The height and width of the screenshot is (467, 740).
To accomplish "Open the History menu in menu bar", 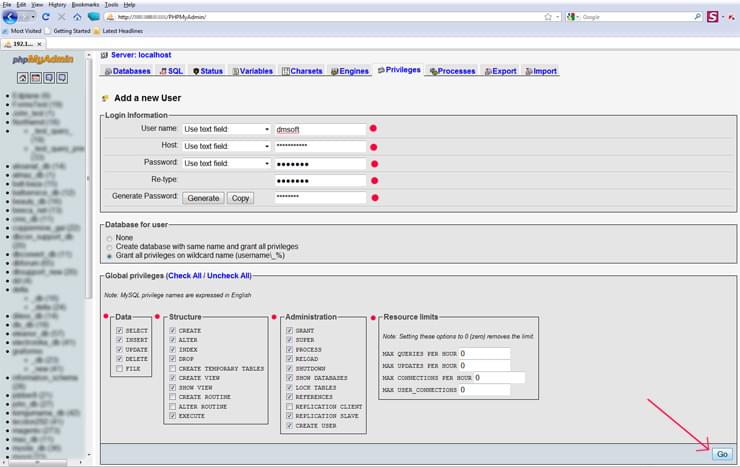I will pos(57,5).
